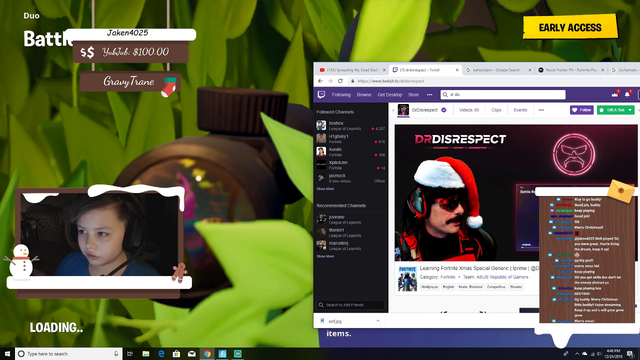Expand Show More under Followed Channels
Image resolution: width=640 pixels, height=360 pixels.
(325, 189)
